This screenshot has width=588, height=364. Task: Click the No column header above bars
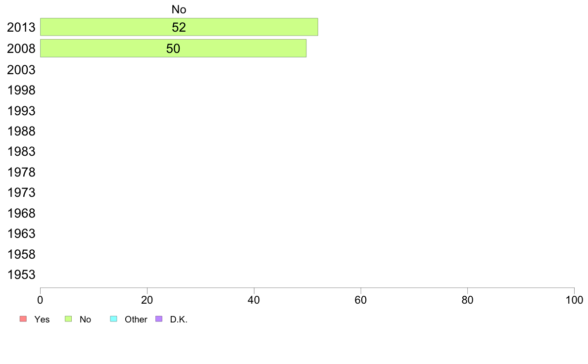(179, 9)
